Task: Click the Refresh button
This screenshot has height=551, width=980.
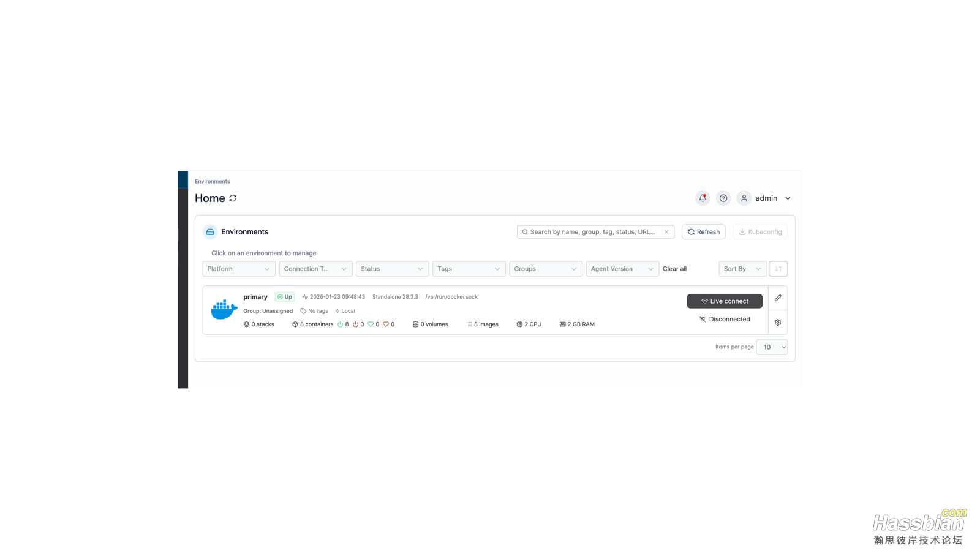Action: point(703,232)
